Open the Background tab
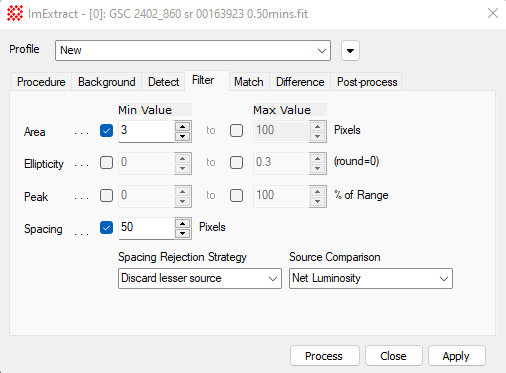Viewport: 506px width, 373px height. pos(107,82)
